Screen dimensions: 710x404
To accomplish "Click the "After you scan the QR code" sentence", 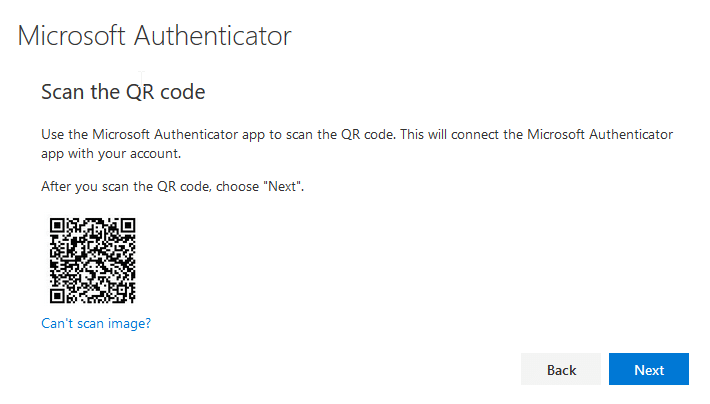I will coord(173,187).
